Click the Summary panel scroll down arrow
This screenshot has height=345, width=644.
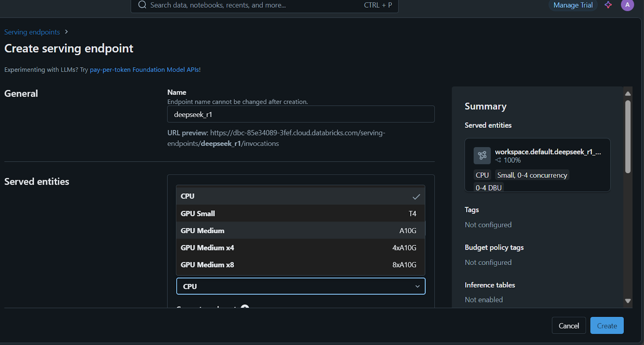(627, 301)
